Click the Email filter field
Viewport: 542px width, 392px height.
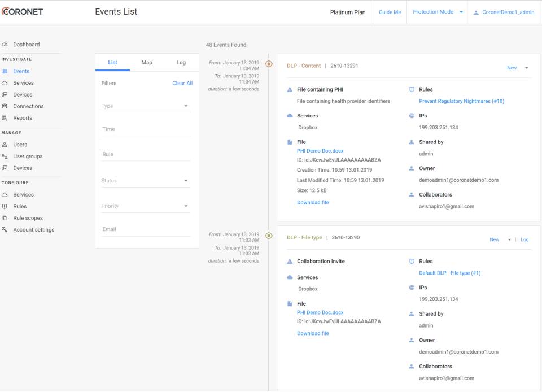(146, 229)
